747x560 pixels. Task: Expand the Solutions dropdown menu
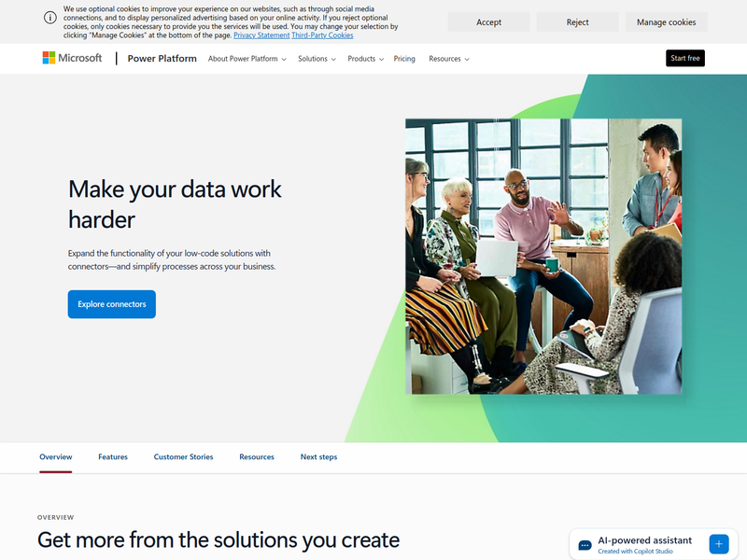point(317,59)
